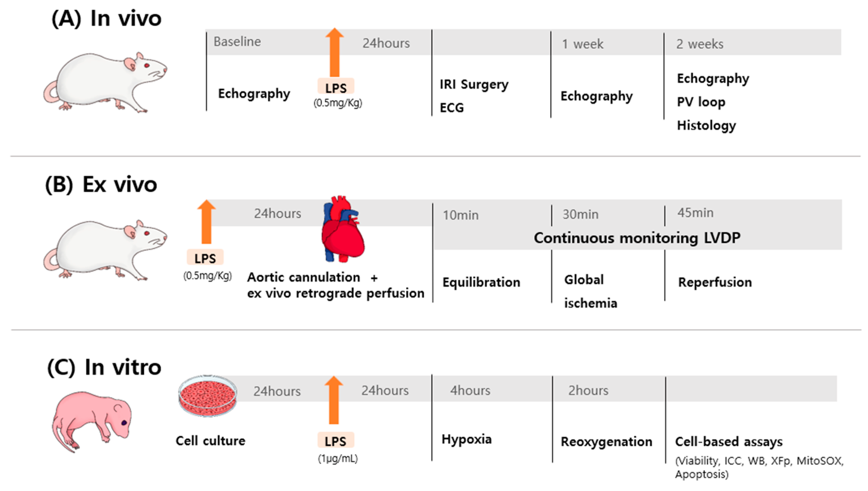868x491 pixels.
Task: Click the "45min" timeline marker
Action: pyautogui.click(x=695, y=213)
